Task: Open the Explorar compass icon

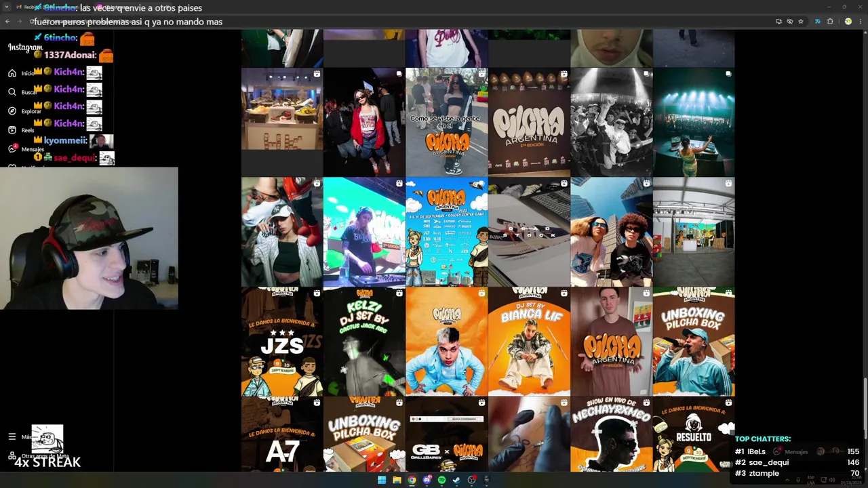Action: pyautogui.click(x=12, y=111)
